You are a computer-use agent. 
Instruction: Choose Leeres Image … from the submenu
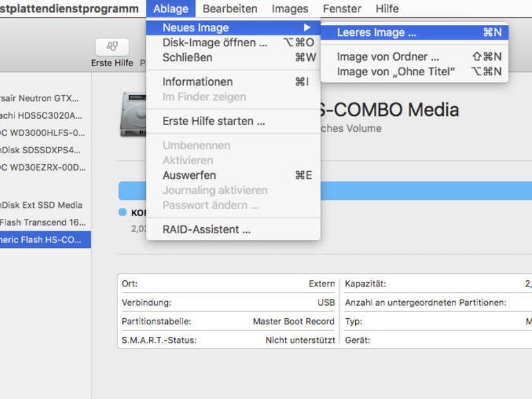[415, 32]
